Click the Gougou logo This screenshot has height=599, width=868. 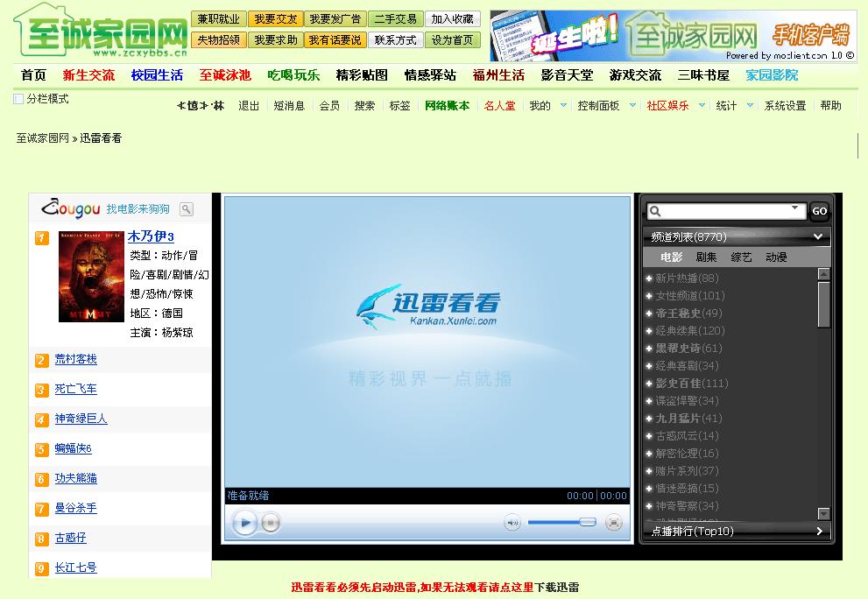[71, 208]
